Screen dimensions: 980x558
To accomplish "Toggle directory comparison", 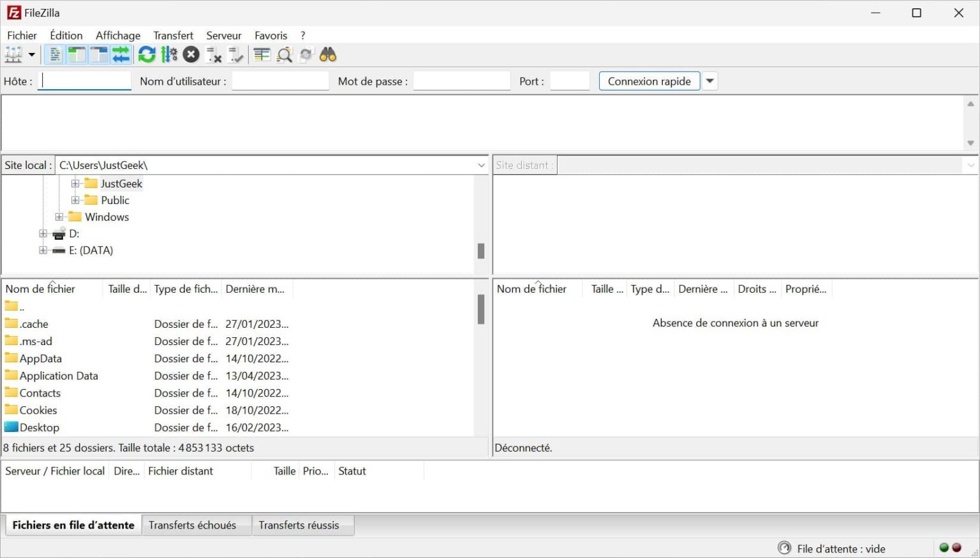I will (285, 55).
